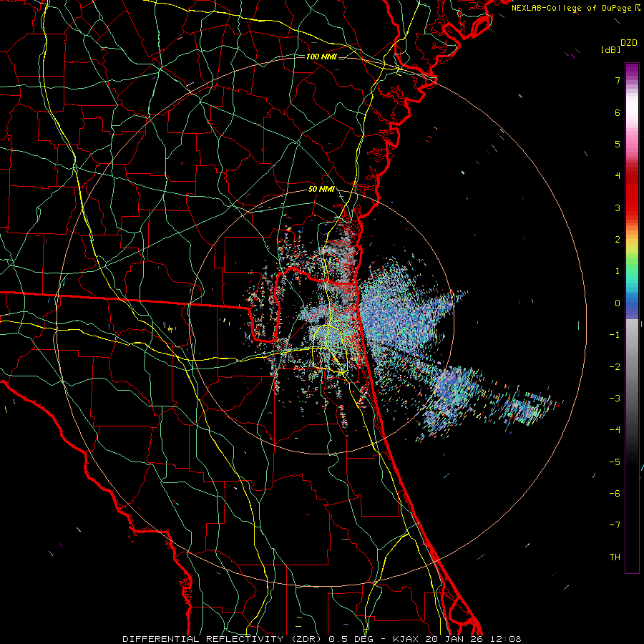Image resolution: width=644 pixels, height=644 pixels.
Task: Click the 5 value on the color scale
Action: click(618, 144)
